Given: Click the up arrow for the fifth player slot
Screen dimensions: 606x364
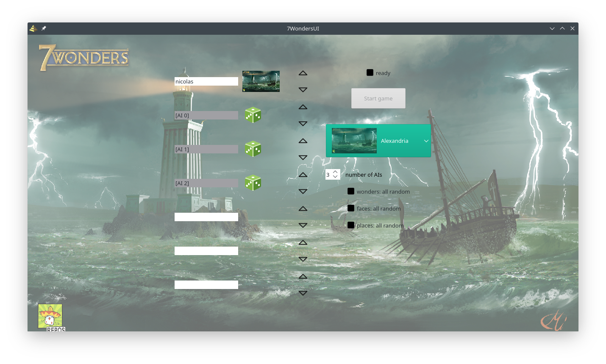Looking at the screenshot, I should 303,208.
